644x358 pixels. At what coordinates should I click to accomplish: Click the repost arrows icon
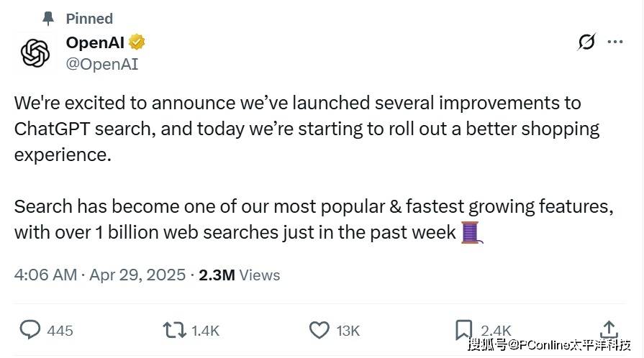(x=173, y=330)
